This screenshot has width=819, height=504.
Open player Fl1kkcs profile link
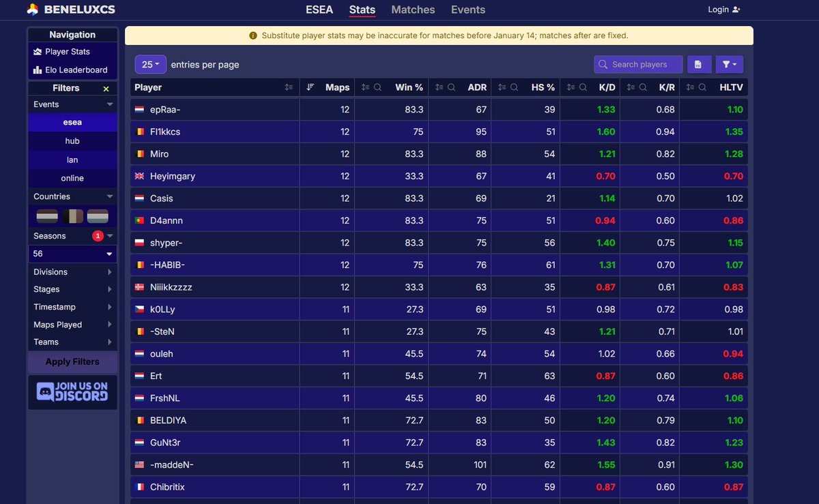(165, 132)
